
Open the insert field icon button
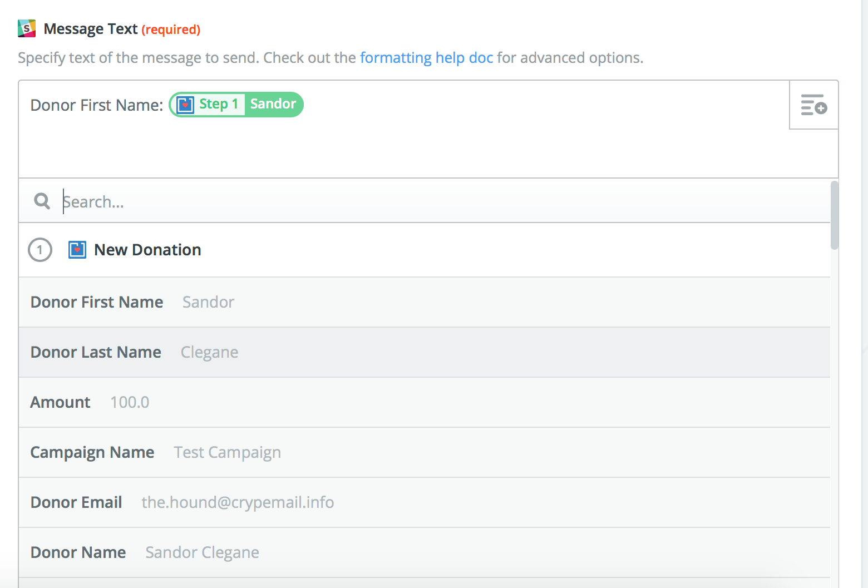813,105
